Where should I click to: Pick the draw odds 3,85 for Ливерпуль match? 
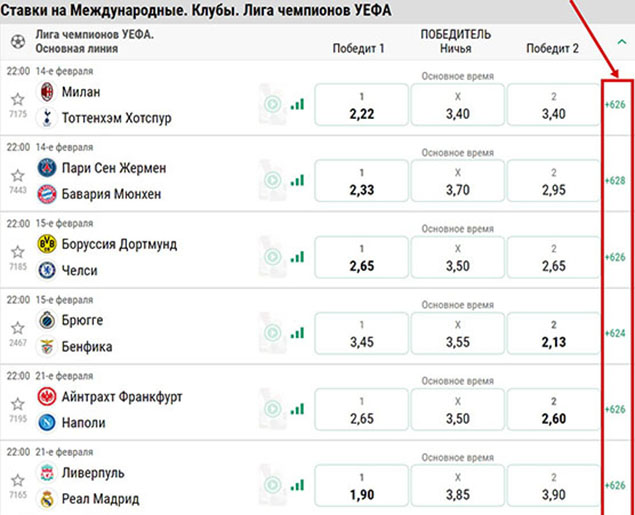[x=456, y=486]
